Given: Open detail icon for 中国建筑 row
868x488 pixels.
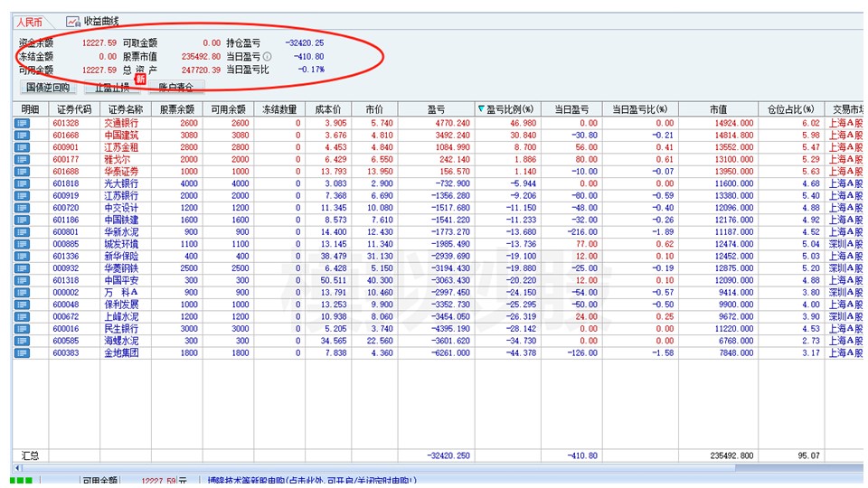Looking at the screenshot, I should click(x=22, y=135).
